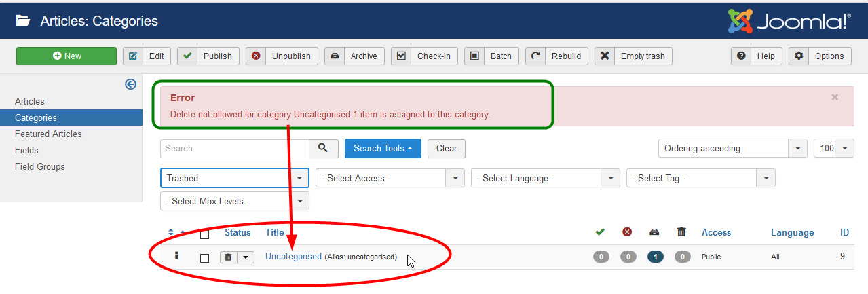Click the ID value 9
The height and width of the screenshot is (294, 868).
[x=843, y=257]
